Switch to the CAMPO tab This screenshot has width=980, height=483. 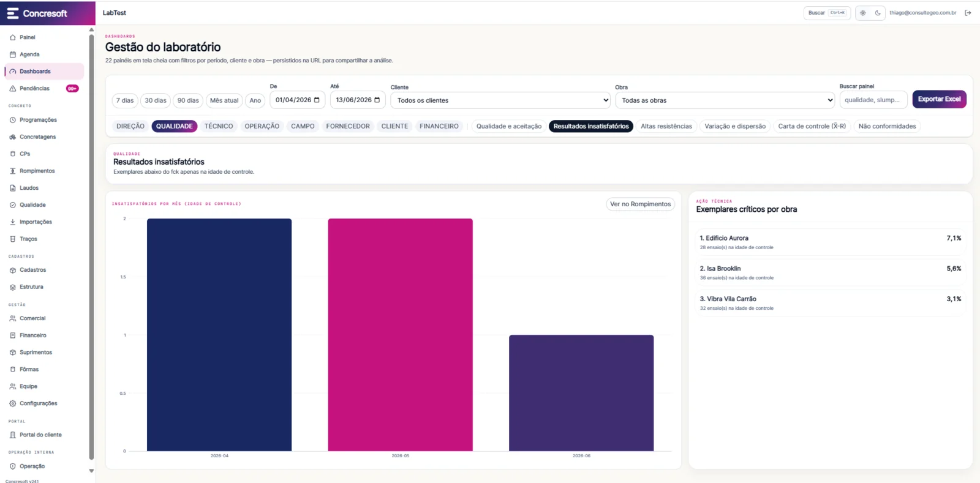coord(303,126)
